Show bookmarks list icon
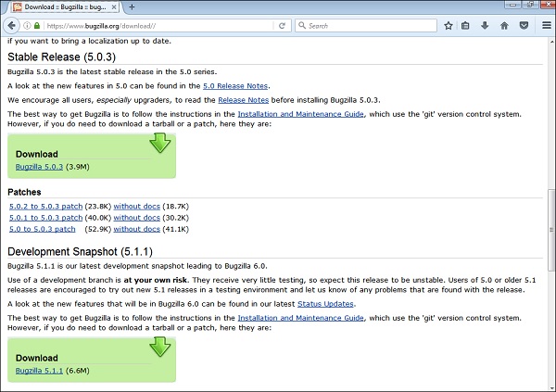This screenshot has height=392, width=556. tap(465, 26)
